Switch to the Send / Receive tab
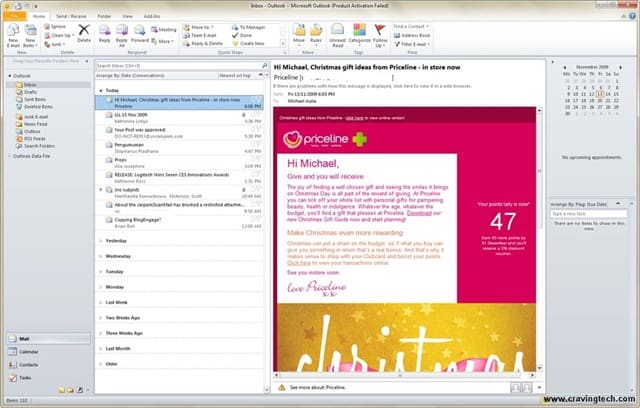Image resolution: width=640 pixels, height=408 pixels. 71,16
